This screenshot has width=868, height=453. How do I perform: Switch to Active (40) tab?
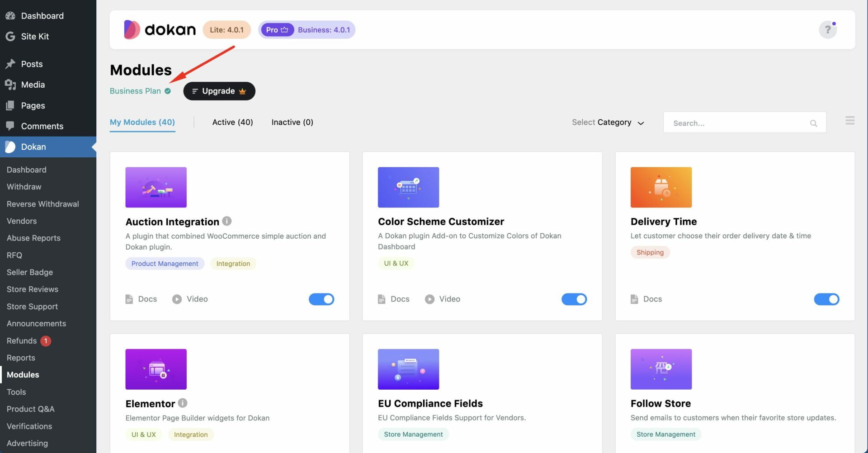232,122
